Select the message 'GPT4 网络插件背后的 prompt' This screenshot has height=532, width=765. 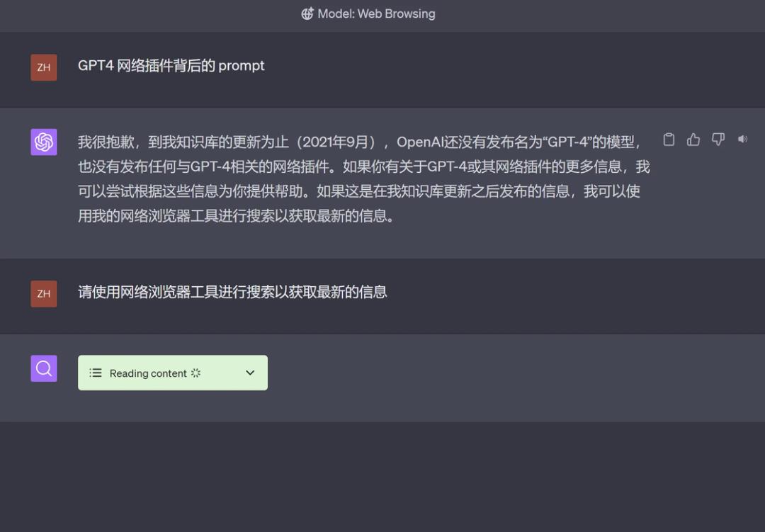pyautogui.click(x=171, y=65)
